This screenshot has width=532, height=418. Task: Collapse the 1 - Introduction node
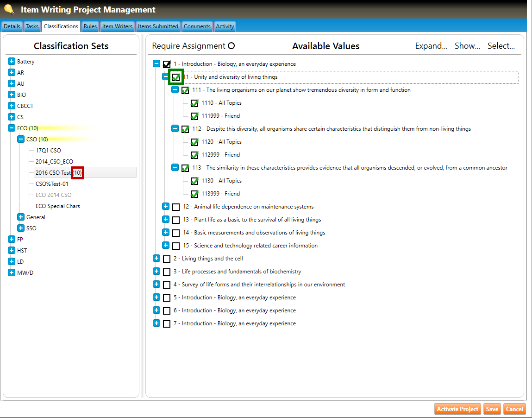[x=156, y=64]
